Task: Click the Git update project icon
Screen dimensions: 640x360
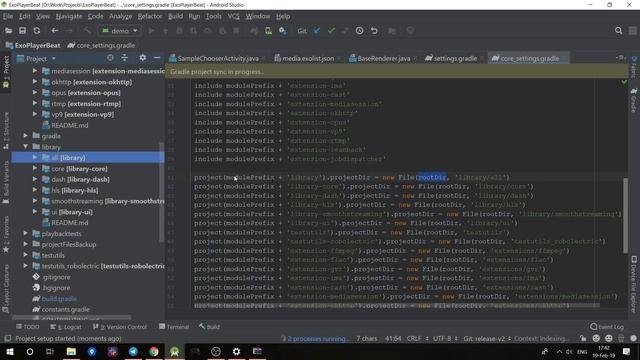Action: tap(317, 31)
